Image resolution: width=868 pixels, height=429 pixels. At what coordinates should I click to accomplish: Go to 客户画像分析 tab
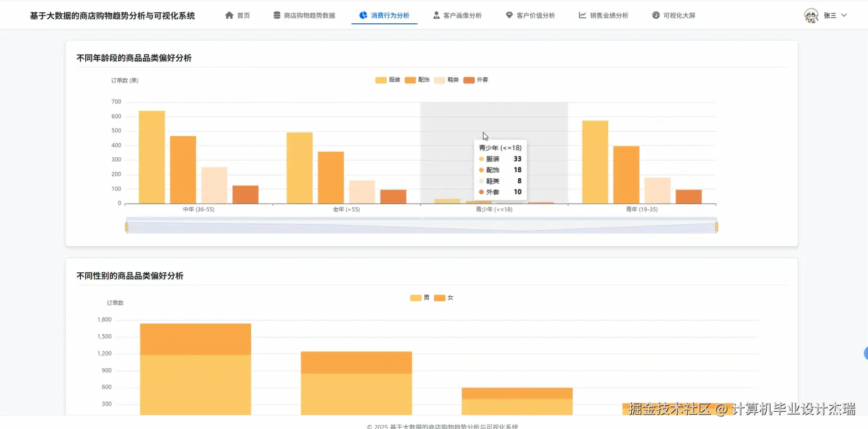point(458,15)
